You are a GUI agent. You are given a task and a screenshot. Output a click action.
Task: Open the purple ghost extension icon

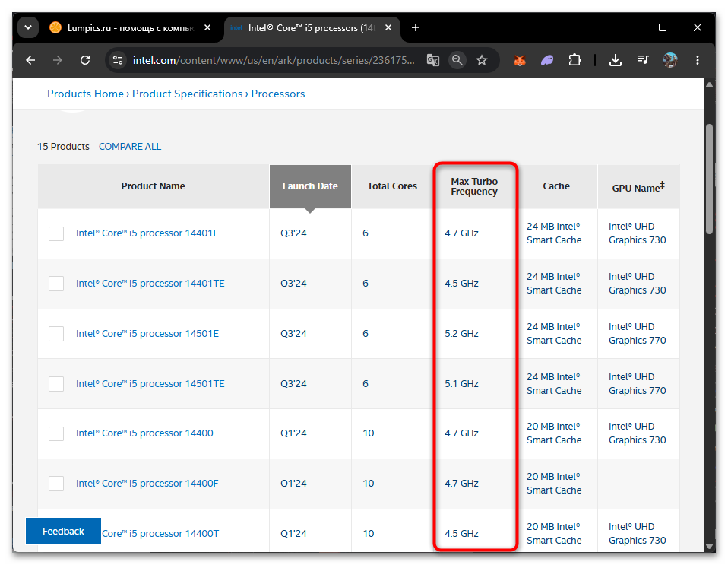pos(547,60)
